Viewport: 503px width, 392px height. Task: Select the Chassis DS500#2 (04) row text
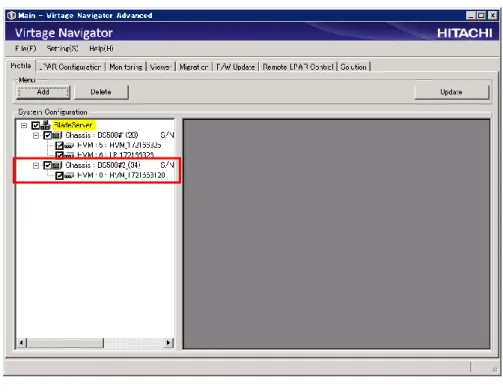pyautogui.click(x=103, y=165)
